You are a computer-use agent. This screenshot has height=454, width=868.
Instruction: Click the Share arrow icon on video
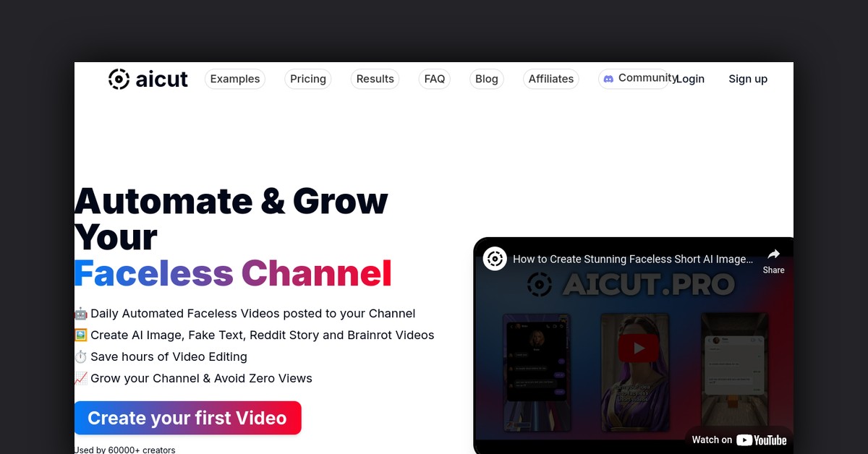(773, 254)
